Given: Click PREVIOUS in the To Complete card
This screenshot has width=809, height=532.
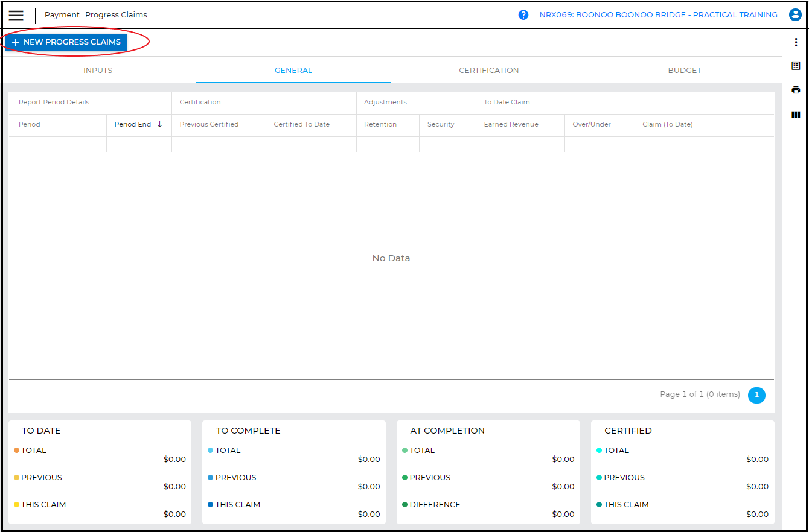Looking at the screenshot, I should (235, 478).
